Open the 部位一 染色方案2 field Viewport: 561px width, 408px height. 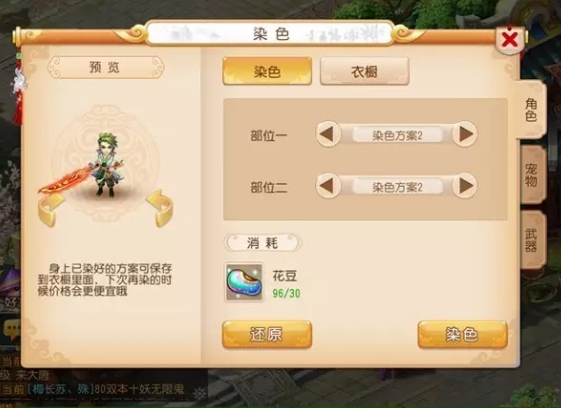coord(397,135)
